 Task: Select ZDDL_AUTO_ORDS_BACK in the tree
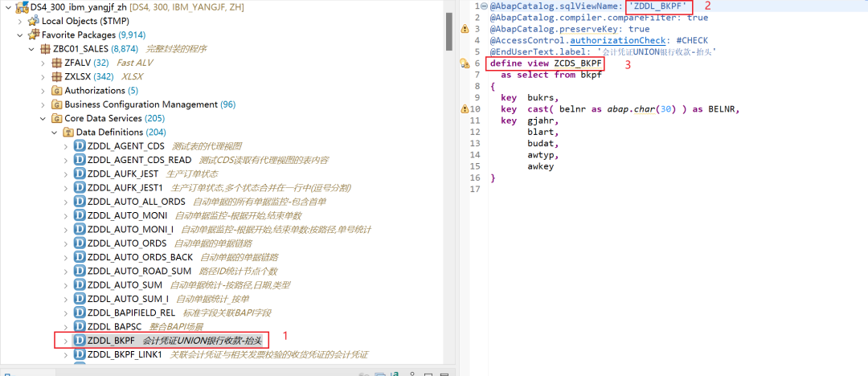tap(140, 258)
